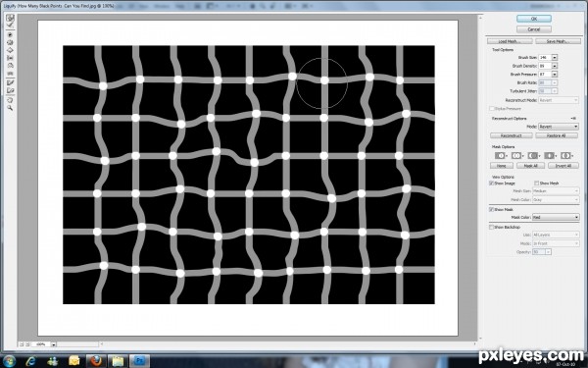Click the Replace Selection mask option icon

(x=501, y=155)
